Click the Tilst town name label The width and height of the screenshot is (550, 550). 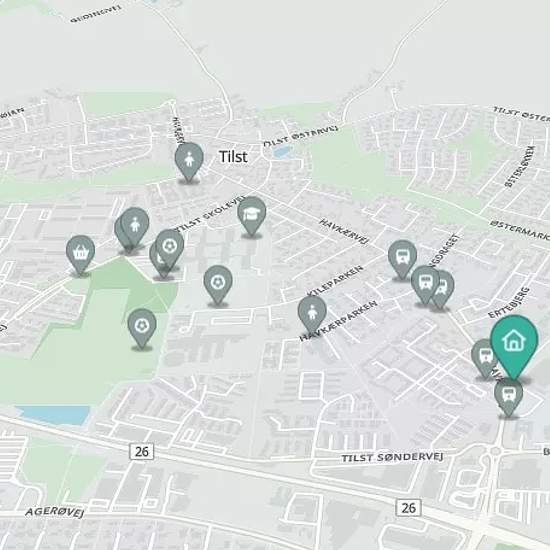click(233, 156)
